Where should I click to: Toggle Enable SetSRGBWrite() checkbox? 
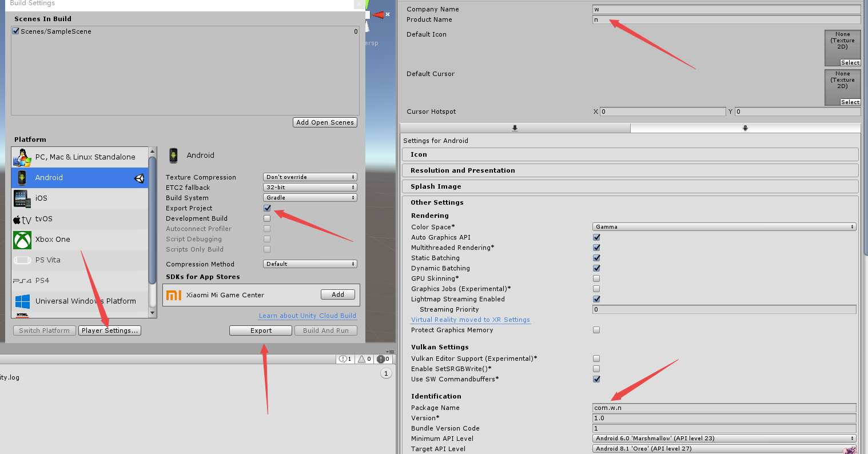pos(596,369)
